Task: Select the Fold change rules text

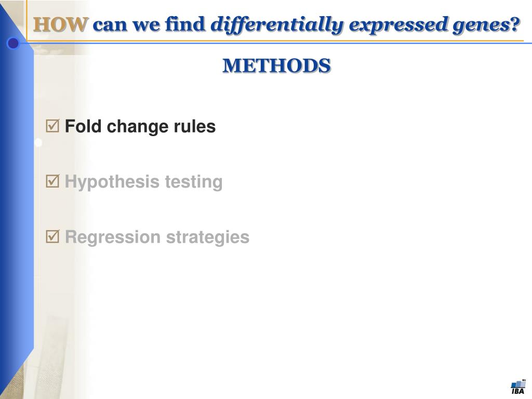Action: (x=140, y=127)
